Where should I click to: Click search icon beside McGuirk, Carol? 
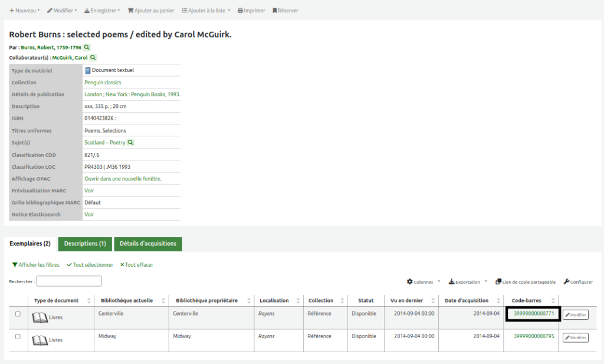[x=93, y=58]
